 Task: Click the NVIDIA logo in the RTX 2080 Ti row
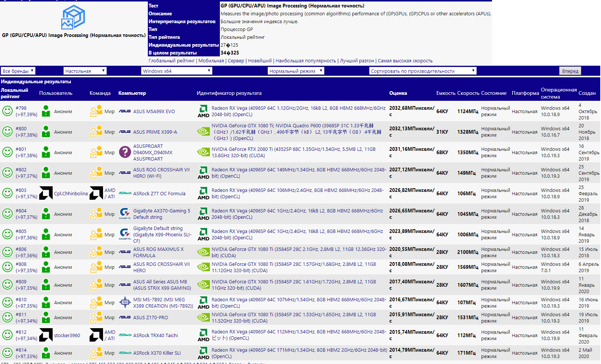203,152
